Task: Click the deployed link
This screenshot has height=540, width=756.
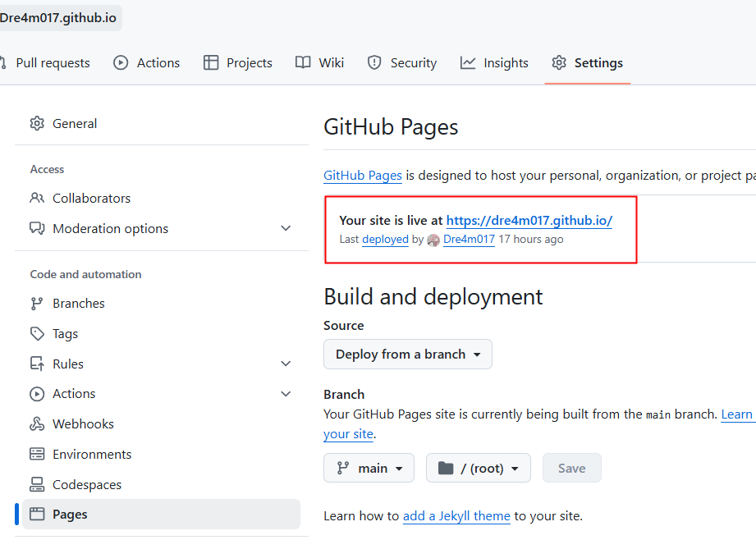Action: pos(385,239)
